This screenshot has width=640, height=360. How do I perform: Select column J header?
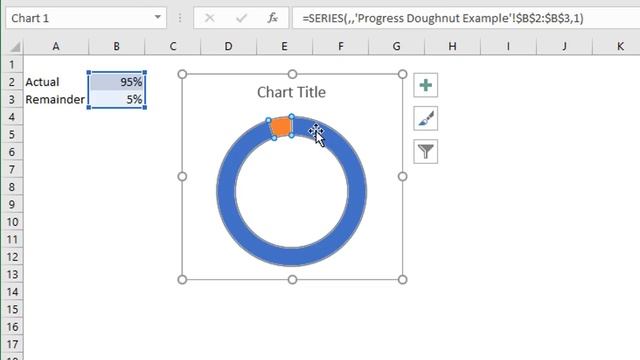pyautogui.click(x=564, y=47)
